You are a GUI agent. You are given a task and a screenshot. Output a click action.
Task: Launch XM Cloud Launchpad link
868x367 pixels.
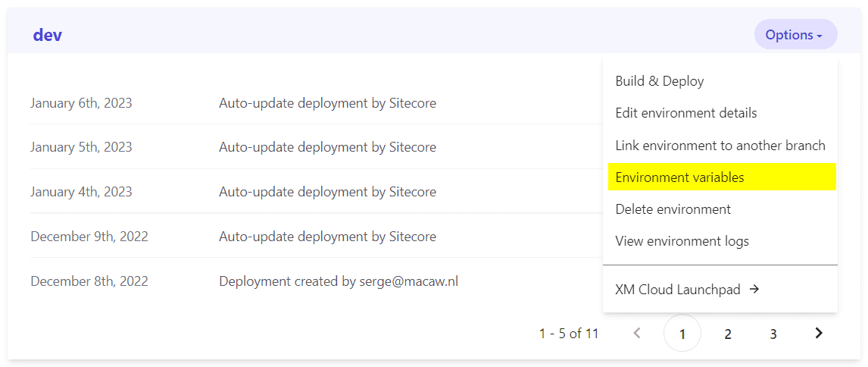[x=678, y=289]
